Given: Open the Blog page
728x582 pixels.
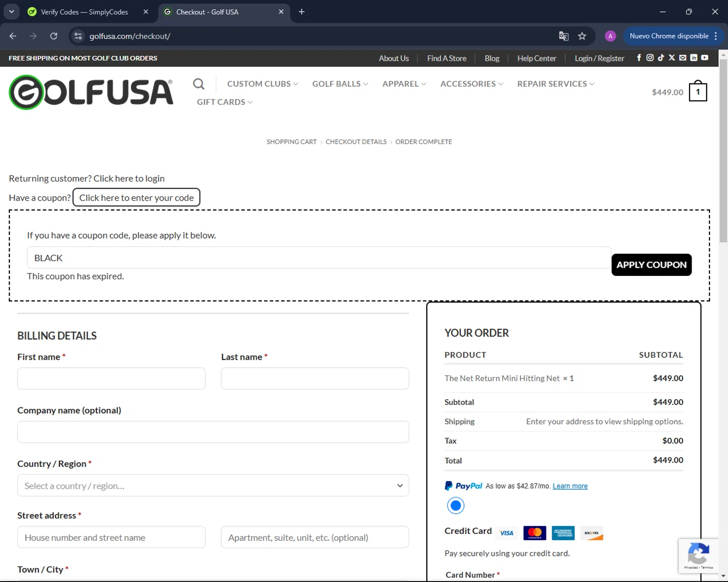Looking at the screenshot, I should (x=492, y=58).
